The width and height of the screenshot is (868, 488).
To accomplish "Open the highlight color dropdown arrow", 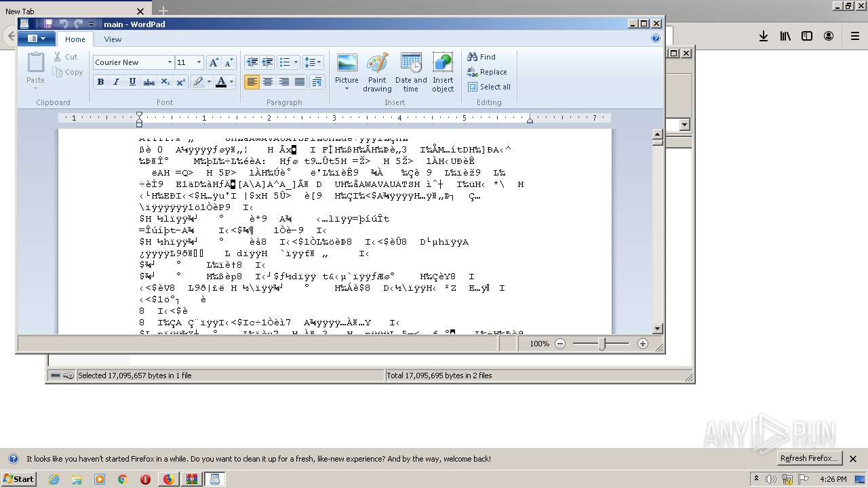I will click(x=209, y=82).
